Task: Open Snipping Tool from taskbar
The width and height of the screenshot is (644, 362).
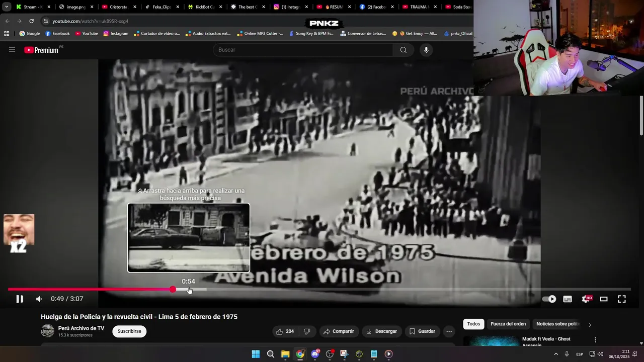Action: point(344,354)
